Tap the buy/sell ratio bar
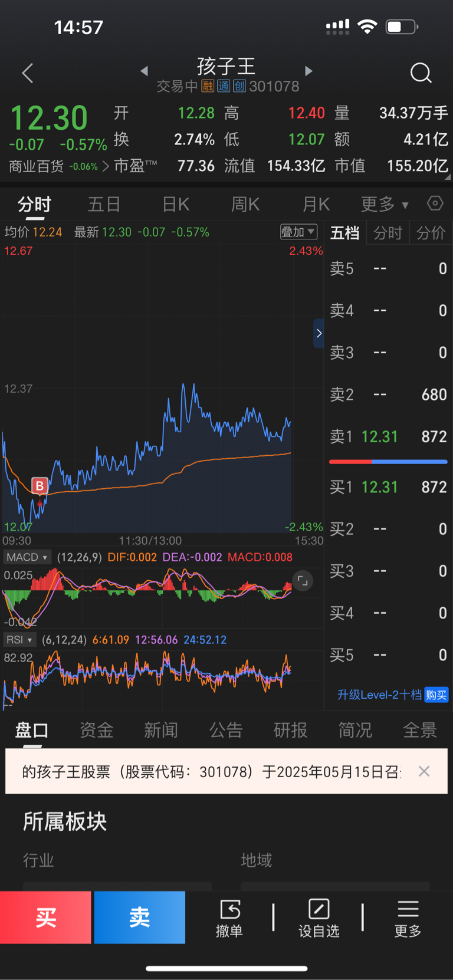 click(388, 462)
